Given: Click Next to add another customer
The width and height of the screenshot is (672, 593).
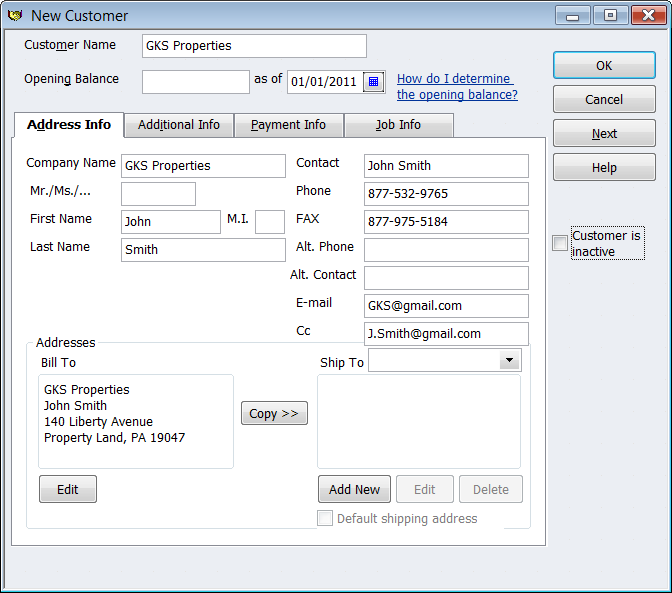Looking at the screenshot, I should click(x=604, y=134).
